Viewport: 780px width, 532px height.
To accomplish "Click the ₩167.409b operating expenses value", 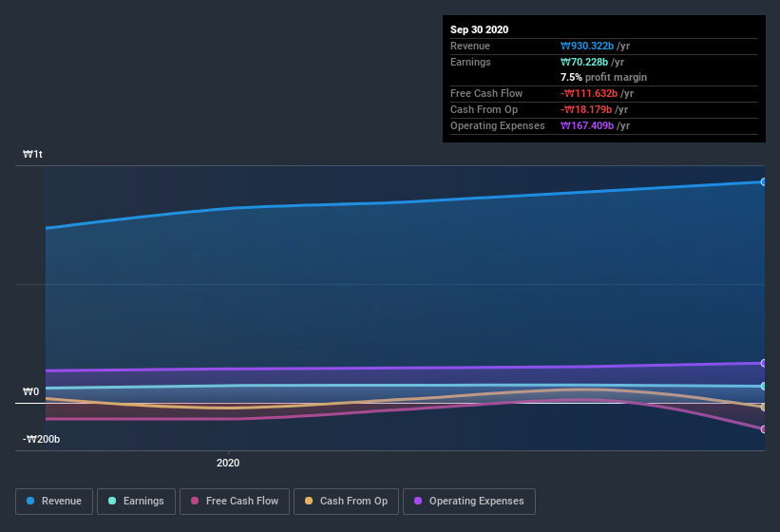I will pyautogui.click(x=587, y=125).
